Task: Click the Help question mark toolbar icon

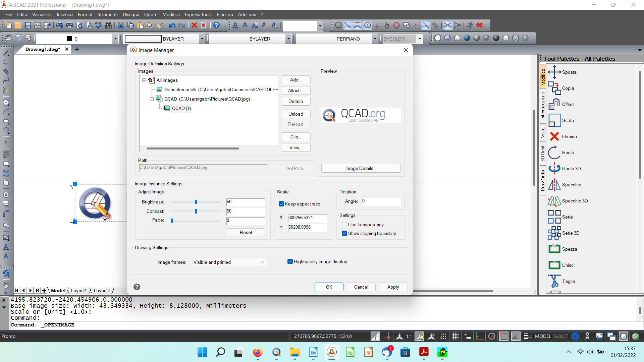Action: (x=216, y=25)
